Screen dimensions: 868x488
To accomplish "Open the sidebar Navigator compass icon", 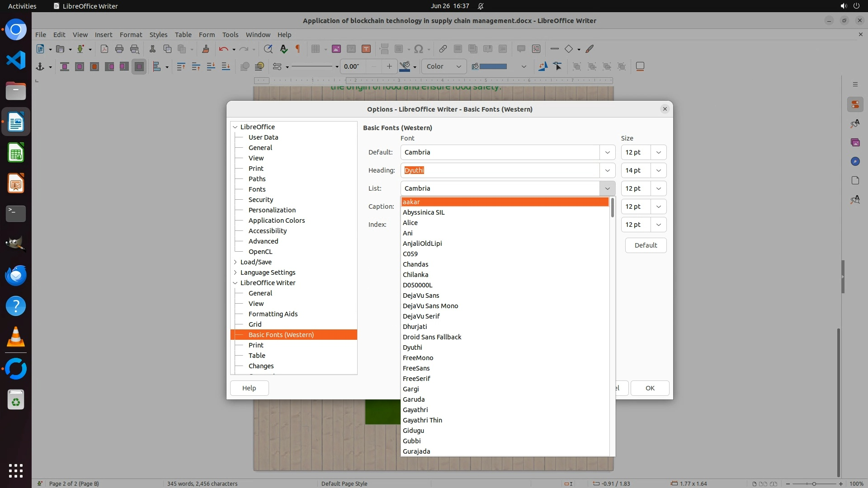I will tap(855, 161).
